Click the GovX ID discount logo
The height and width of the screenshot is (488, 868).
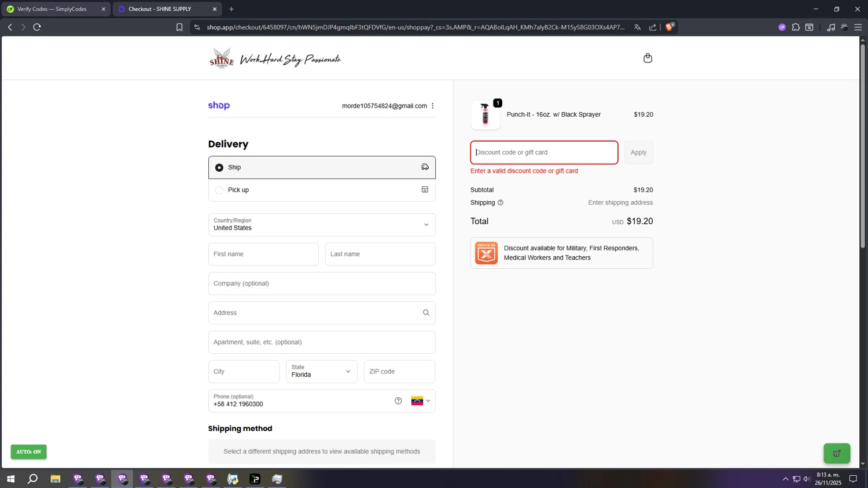[x=486, y=253]
